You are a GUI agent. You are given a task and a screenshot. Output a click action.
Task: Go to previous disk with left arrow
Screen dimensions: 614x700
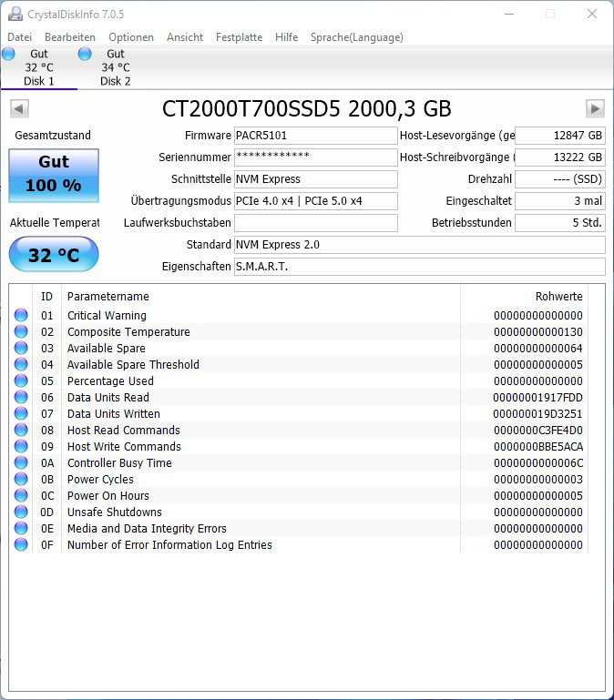[19, 108]
